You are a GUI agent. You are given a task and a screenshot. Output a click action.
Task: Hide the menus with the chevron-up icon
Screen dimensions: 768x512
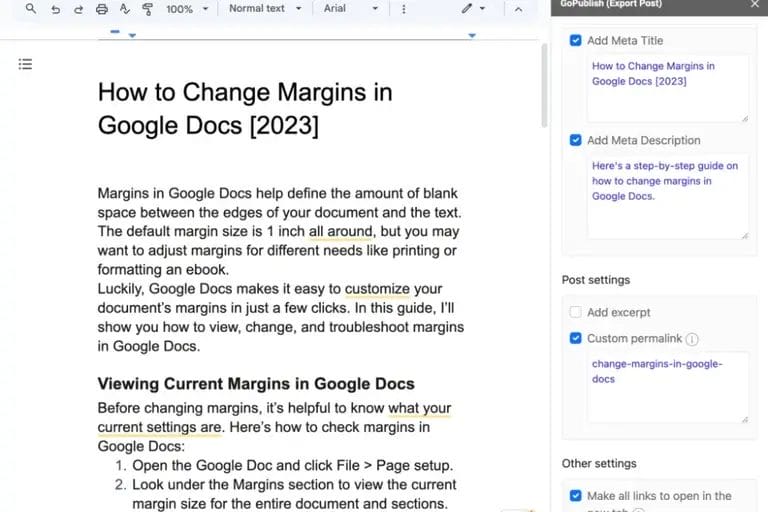[518, 9]
